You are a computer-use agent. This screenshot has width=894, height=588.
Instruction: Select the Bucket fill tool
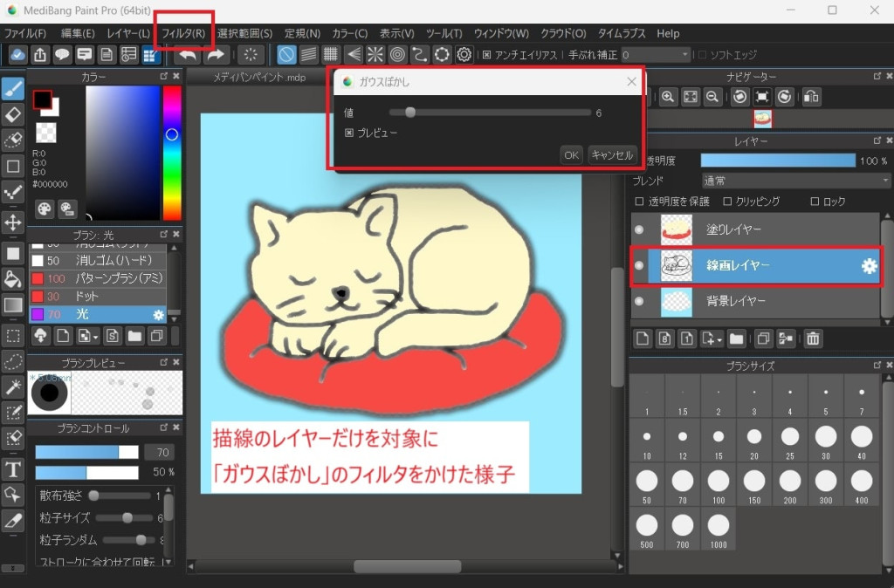click(x=12, y=279)
